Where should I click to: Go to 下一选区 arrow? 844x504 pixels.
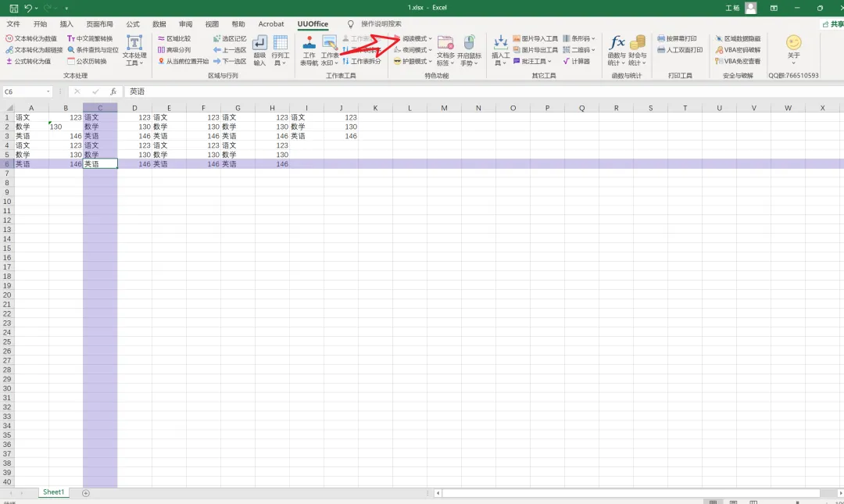230,62
